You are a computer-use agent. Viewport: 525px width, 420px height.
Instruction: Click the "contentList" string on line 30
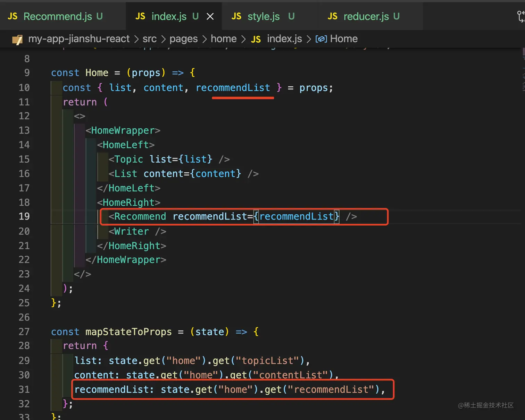[x=291, y=375]
